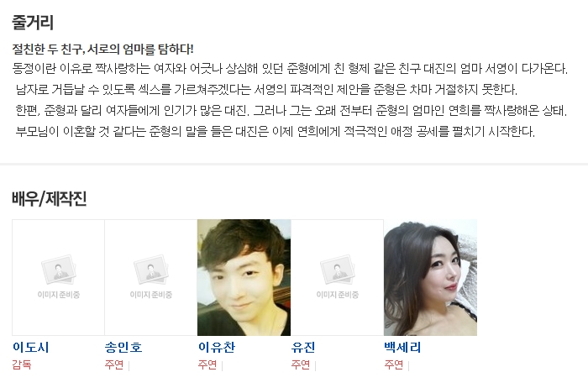
Task: Click the synopsis line starting with 동정이란
Action: [x=290, y=69]
